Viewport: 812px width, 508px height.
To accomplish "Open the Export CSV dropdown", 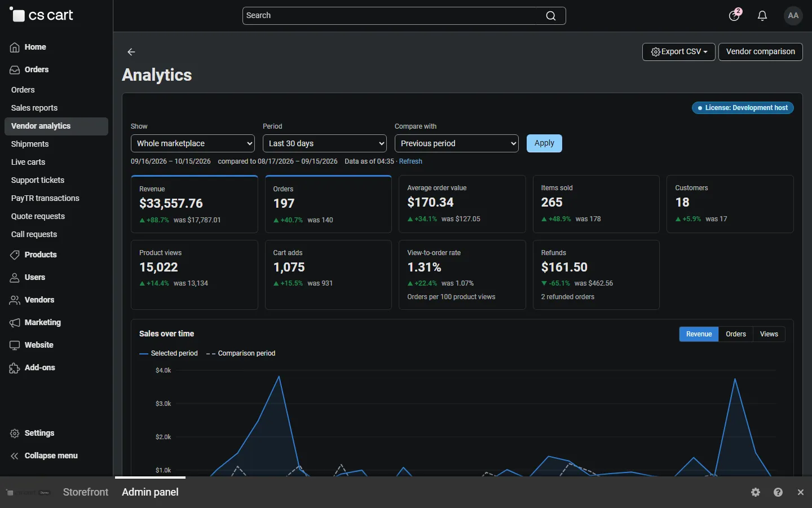I will pos(679,52).
